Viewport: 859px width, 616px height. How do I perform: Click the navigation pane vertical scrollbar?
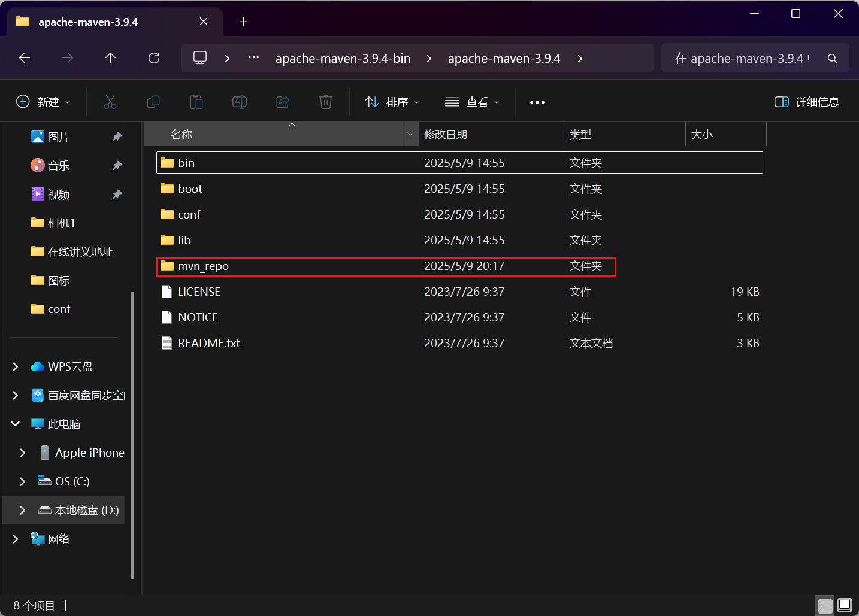pyautogui.click(x=132, y=435)
